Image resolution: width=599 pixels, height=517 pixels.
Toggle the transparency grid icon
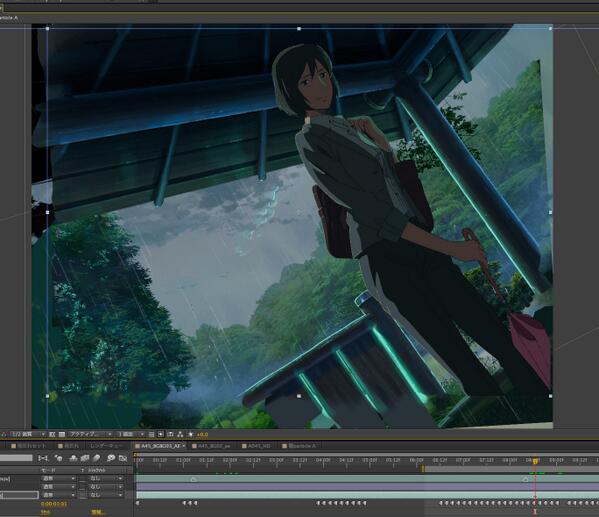point(62,434)
